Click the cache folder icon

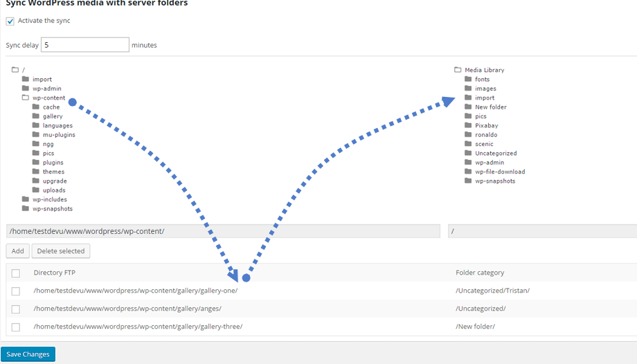coord(36,107)
